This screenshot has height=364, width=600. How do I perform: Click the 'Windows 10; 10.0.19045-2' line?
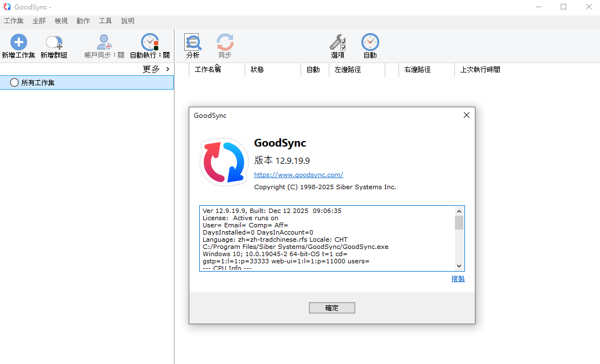(x=275, y=254)
